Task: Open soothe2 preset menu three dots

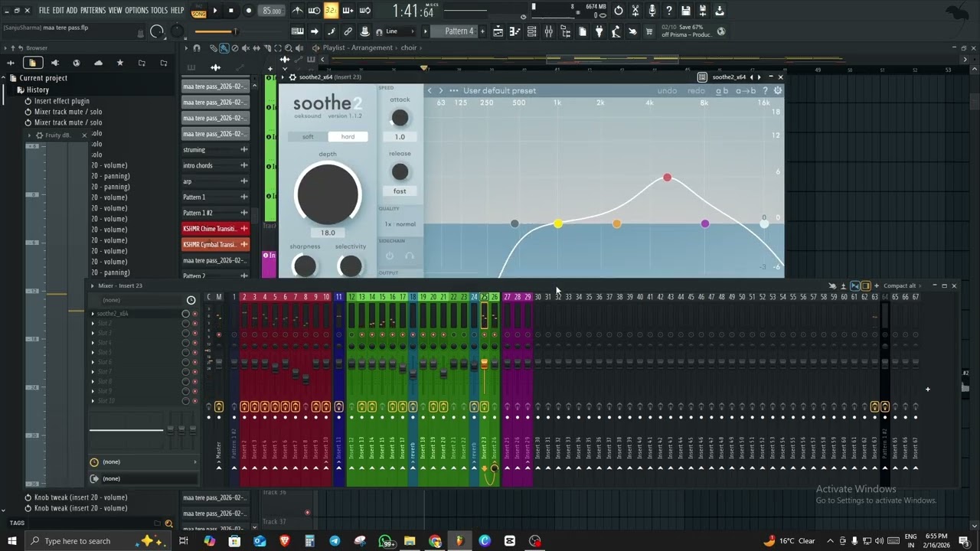Action: coord(454,90)
